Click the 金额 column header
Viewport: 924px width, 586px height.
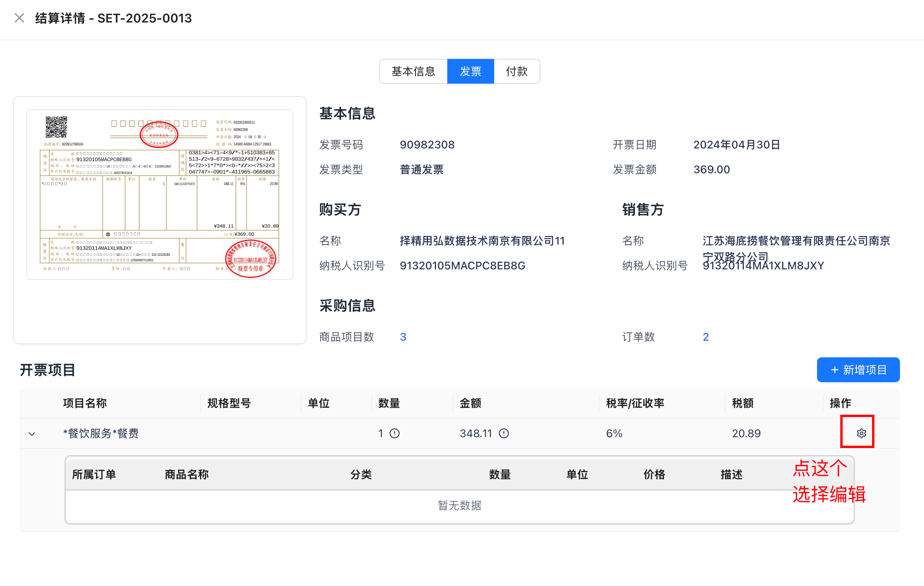[x=470, y=403]
